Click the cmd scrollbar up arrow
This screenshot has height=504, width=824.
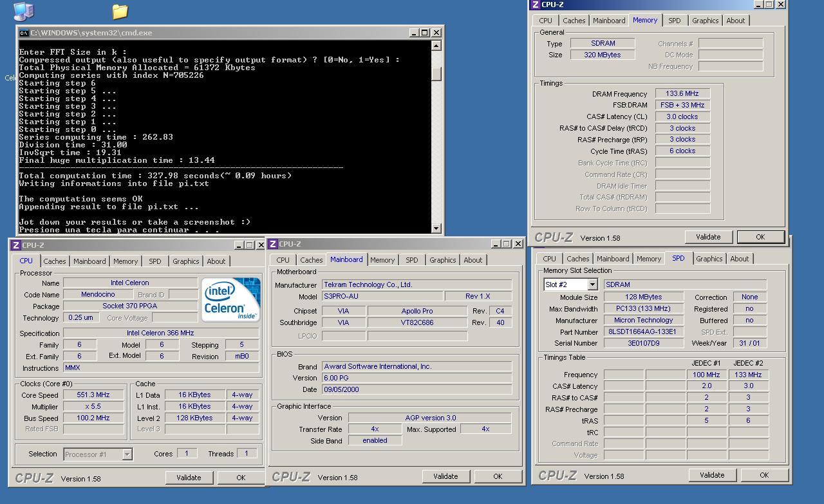(436, 46)
